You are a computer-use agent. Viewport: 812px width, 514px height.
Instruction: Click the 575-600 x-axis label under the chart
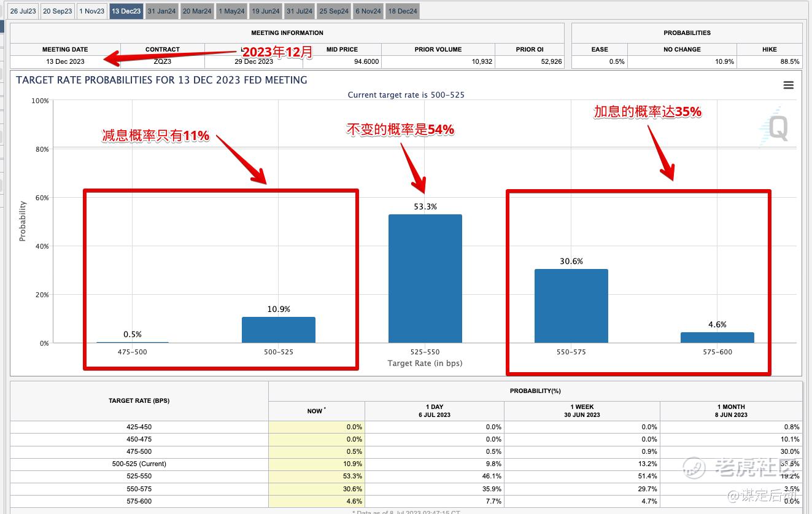pos(717,352)
